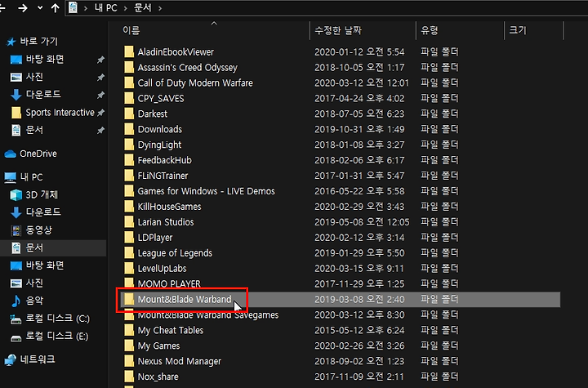Select MOMO PLAYER folder
Screen dimensions: 588x388
point(169,283)
